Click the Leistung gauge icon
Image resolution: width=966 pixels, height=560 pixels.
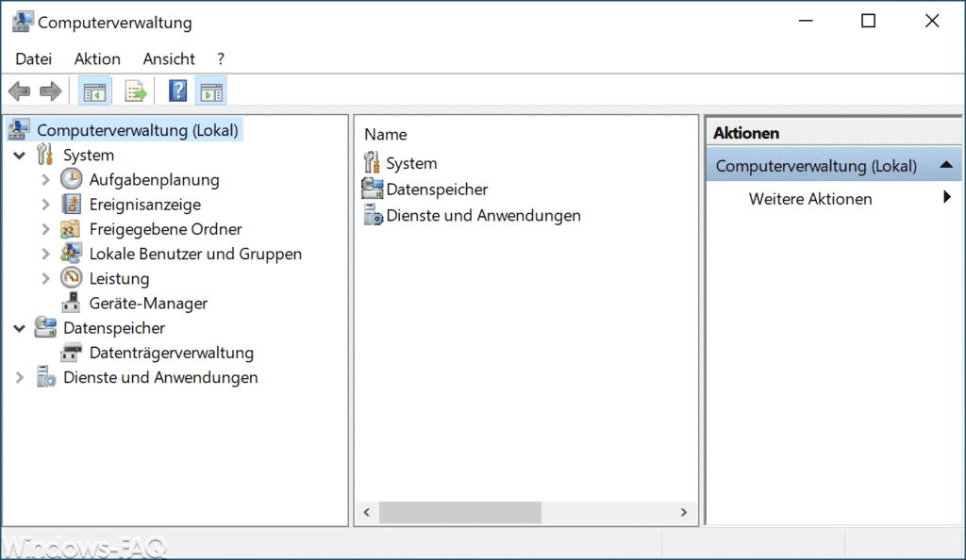(71, 277)
